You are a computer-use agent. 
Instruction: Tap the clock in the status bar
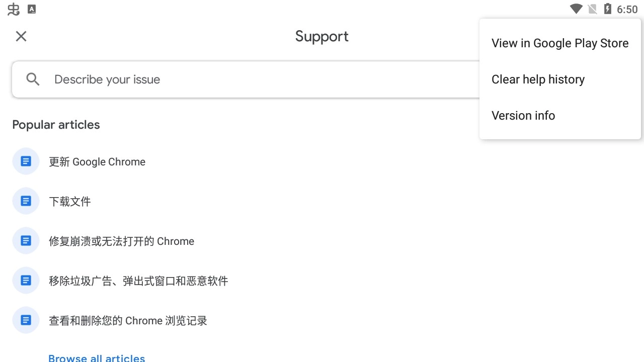point(627,9)
